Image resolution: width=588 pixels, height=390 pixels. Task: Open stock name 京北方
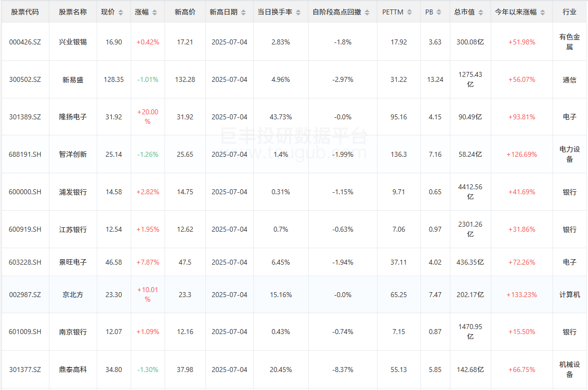click(73, 295)
